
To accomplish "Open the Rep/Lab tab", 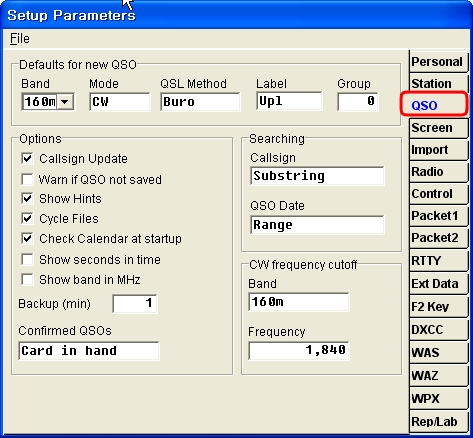I will tap(438, 422).
